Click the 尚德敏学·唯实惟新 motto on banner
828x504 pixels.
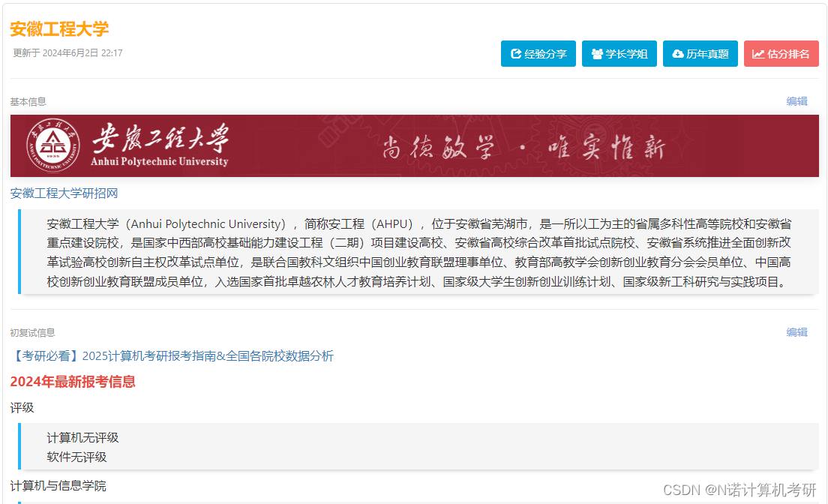[523, 147]
